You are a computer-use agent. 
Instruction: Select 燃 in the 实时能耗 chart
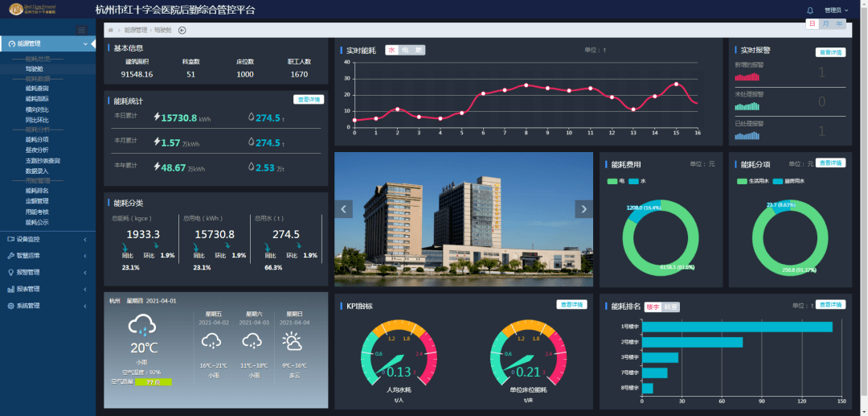click(x=419, y=51)
